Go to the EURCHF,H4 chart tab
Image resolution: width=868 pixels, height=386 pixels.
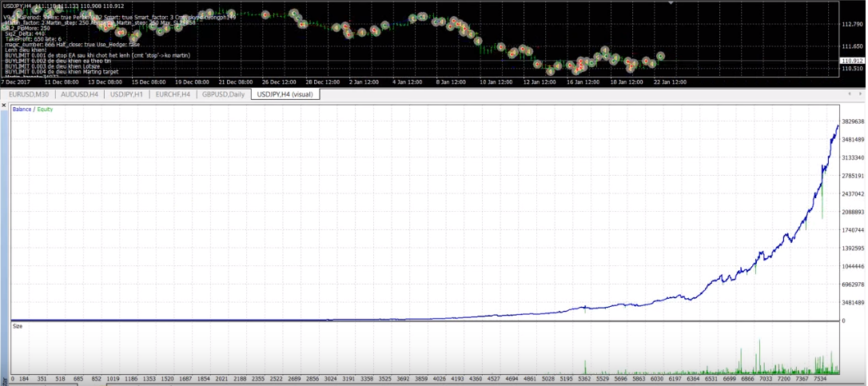[x=173, y=94]
